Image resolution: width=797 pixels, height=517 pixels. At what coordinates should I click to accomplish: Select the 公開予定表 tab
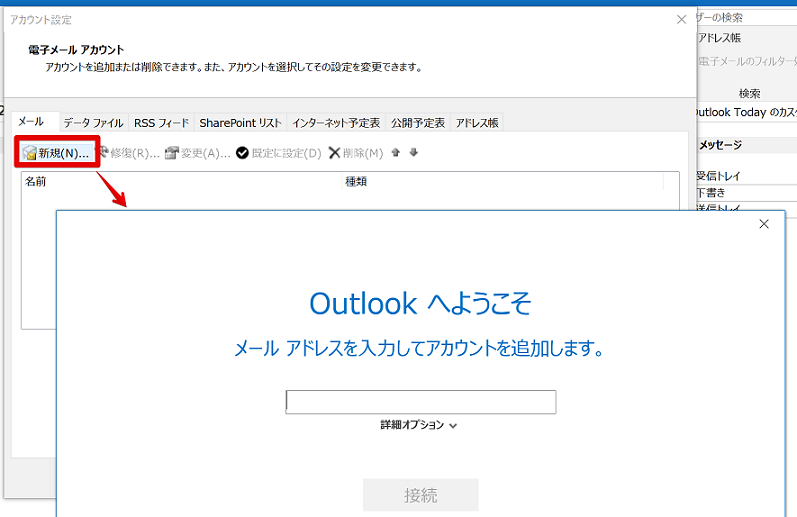[418, 123]
